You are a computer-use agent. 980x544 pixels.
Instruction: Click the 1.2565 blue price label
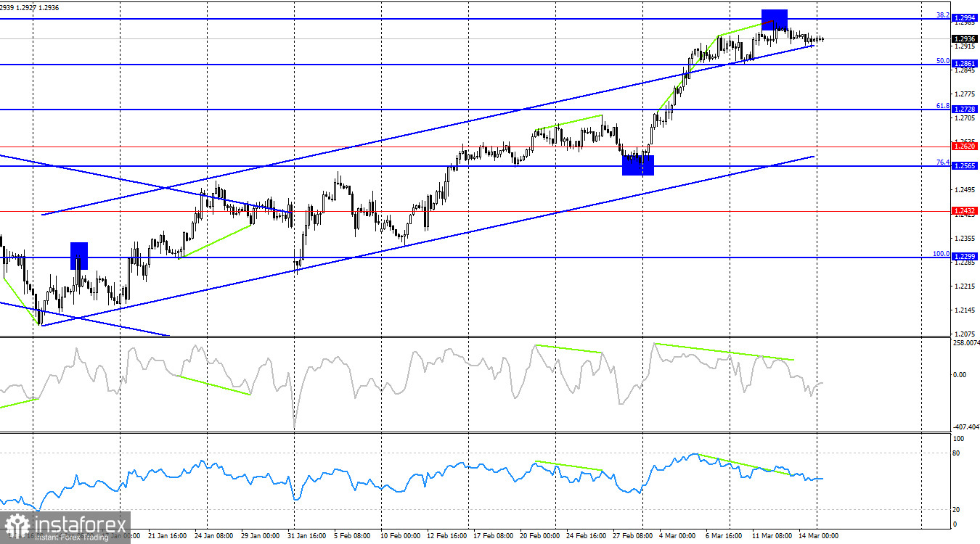[x=965, y=166]
